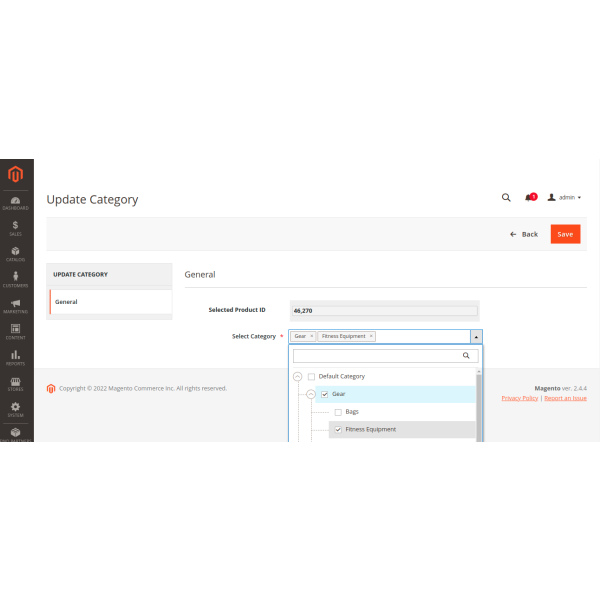Collapse the Default Category tree node
This screenshot has width=600, height=600.
click(x=297, y=377)
